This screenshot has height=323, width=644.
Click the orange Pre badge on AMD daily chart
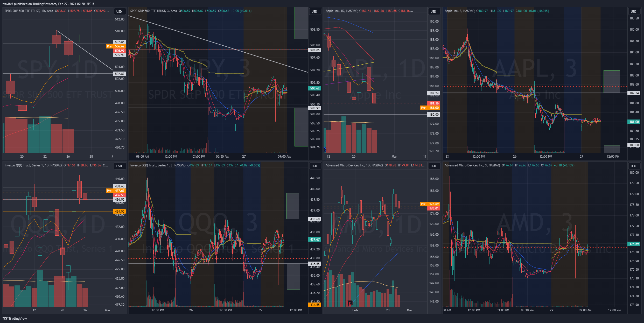pos(423,204)
